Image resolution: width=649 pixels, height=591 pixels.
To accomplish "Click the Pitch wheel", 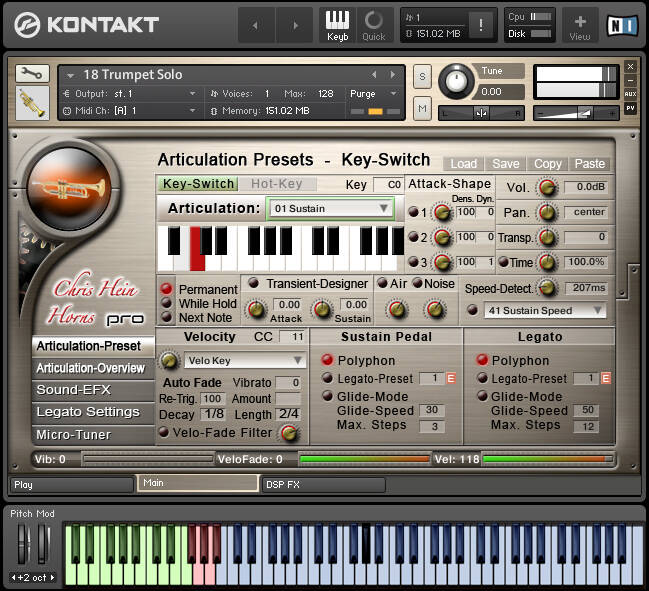I will tap(23, 544).
